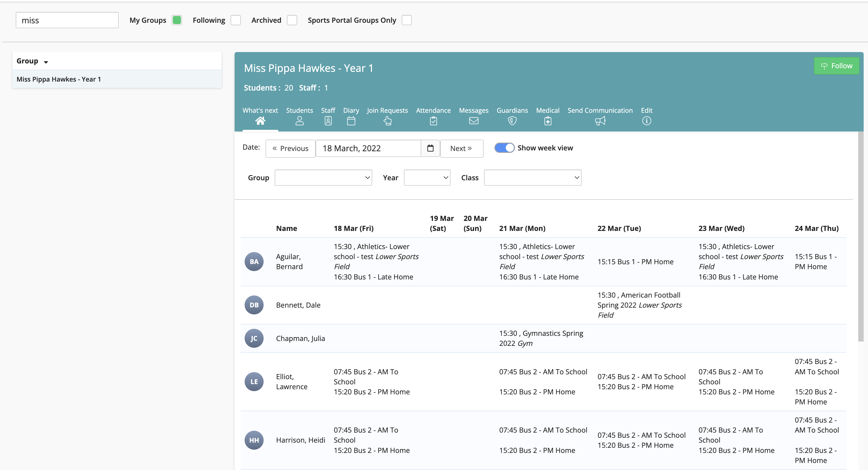This screenshot has width=868, height=470.
Task: Click the Edit info icon
Action: pyautogui.click(x=646, y=121)
